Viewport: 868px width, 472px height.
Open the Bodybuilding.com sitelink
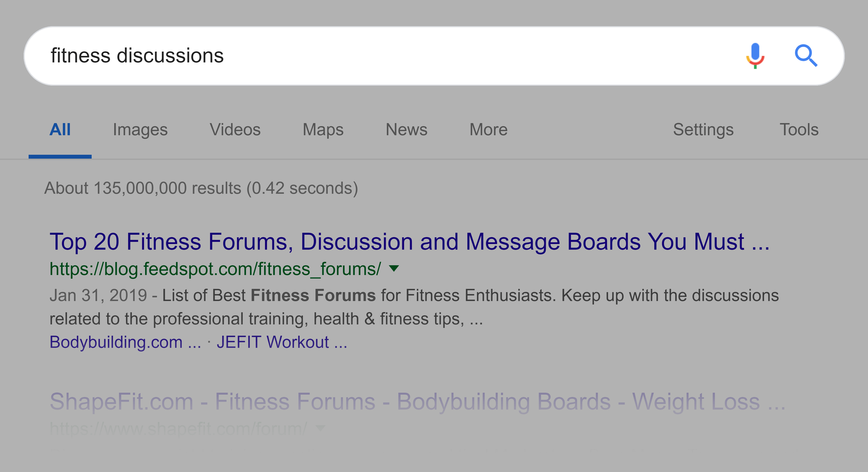coord(125,342)
